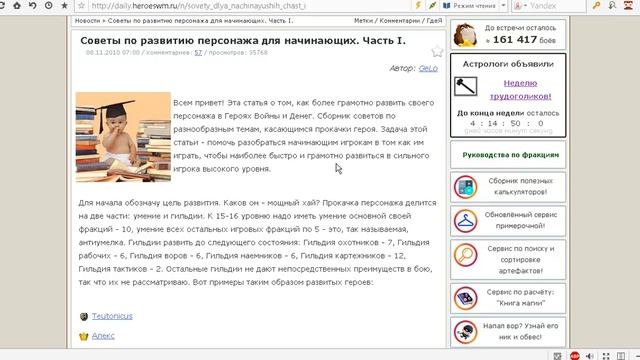Click the 161 417 battles counter
This screenshot has height=360, width=640.
tap(515, 40)
